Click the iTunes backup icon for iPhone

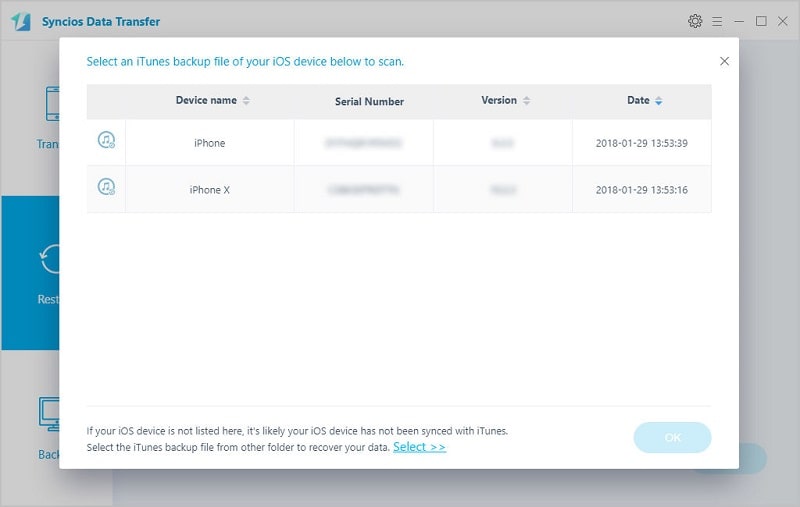[x=106, y=140]
